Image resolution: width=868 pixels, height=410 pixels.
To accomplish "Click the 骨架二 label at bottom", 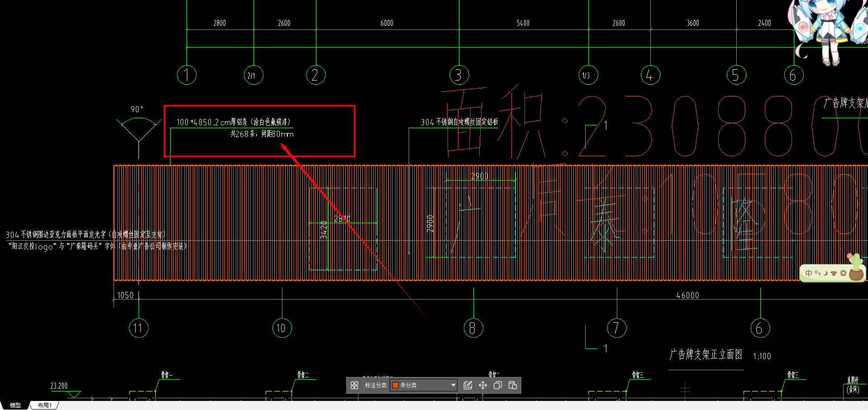I will (303, 375).
